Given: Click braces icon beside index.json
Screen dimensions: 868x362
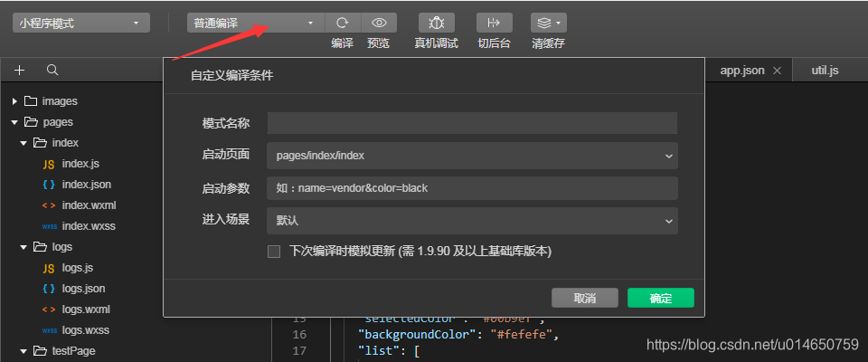Looking at the screenshot, I should (x=49, y=185).
